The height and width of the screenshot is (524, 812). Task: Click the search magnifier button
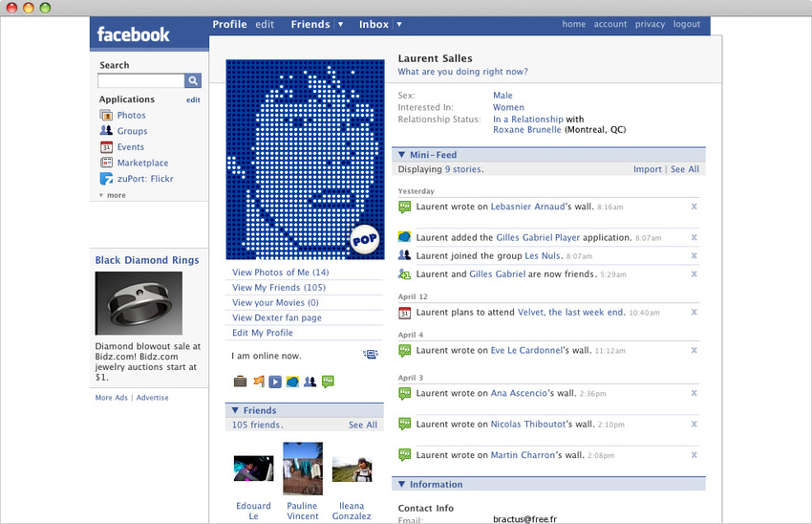(193, 80)
